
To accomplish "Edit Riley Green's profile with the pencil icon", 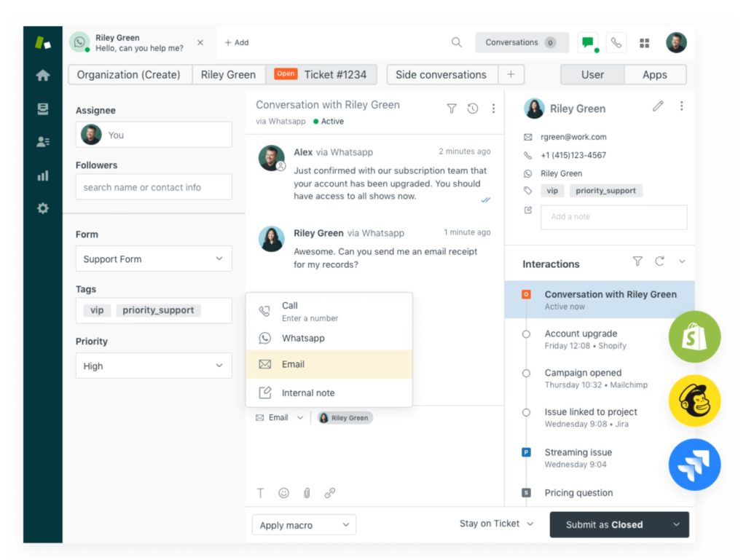I will [658, 106].
